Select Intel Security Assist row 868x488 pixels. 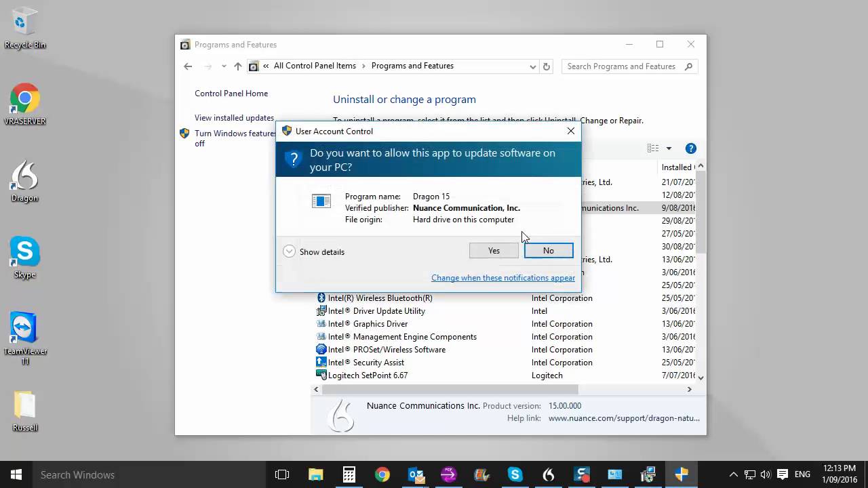tap(506, 363)
